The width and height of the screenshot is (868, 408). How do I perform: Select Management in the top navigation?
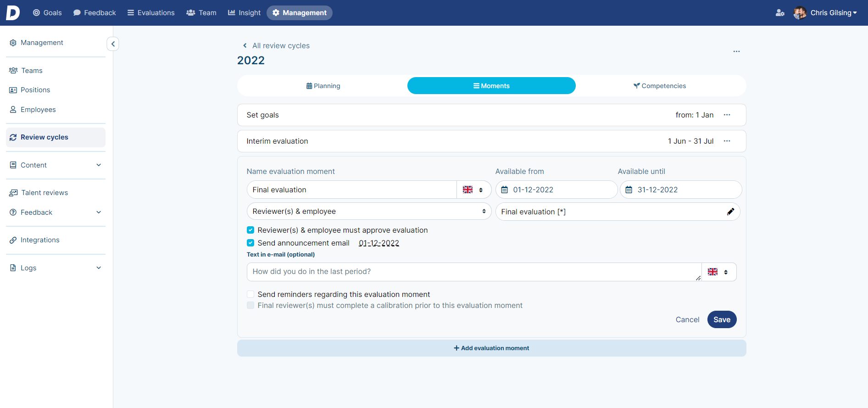[300, 13]
